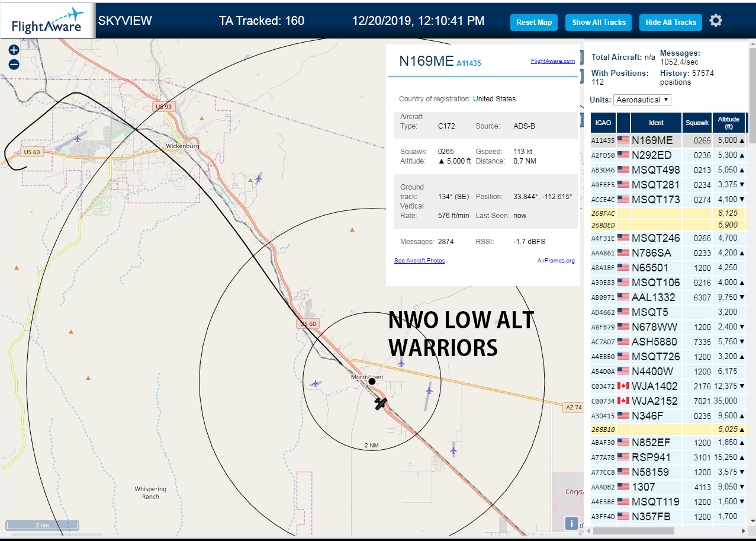Viewport: 756px width, 541px height.
Task: Select the MSQT119 aircraft row
Action: [668, 502]
